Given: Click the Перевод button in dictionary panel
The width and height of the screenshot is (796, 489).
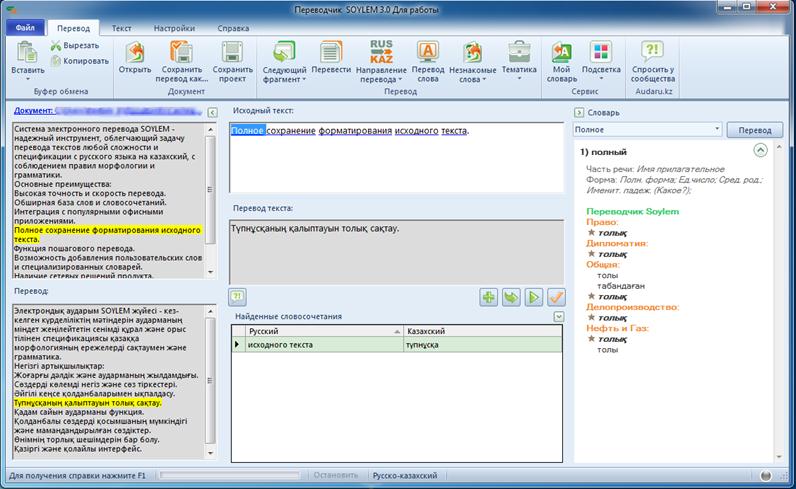Looking at the screenshot, I should (755, 130).
